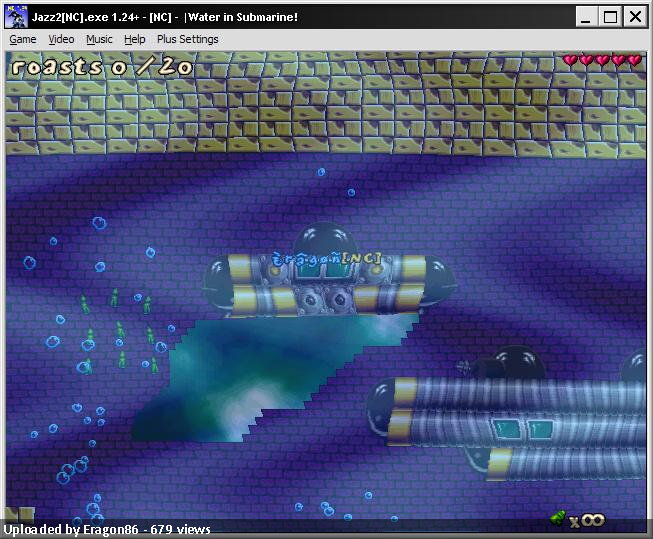
Task: Click the roasts 0/20 score counter
Action: click(101, 67)
